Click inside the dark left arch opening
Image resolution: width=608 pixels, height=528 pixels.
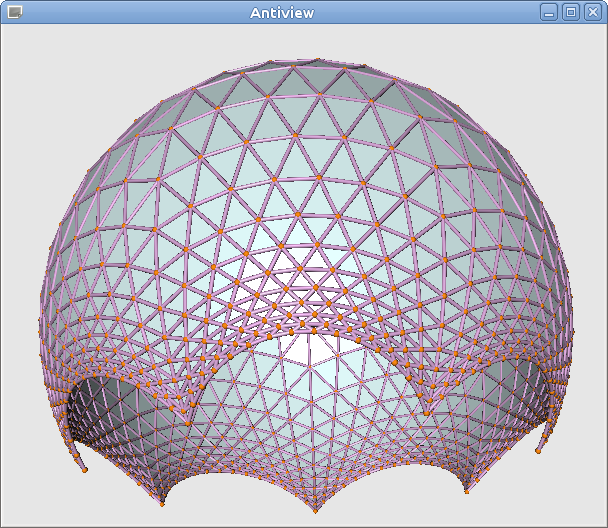click(x=108, y=398)
